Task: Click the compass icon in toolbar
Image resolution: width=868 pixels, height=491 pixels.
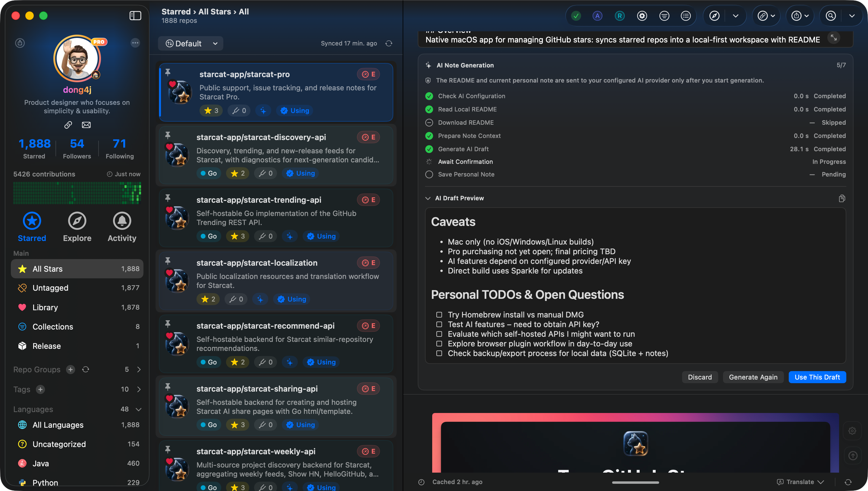Action: pyautogui.click(x=715, y=16)
